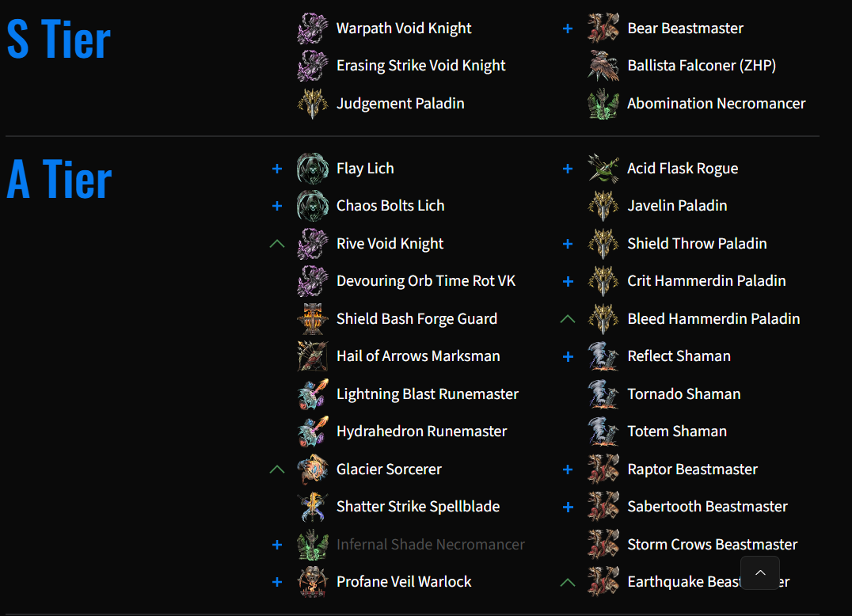Screen dimensions: 852x616
Task: Click the Hail of Arrows Marksman icon
Action: tap(313, 356)
